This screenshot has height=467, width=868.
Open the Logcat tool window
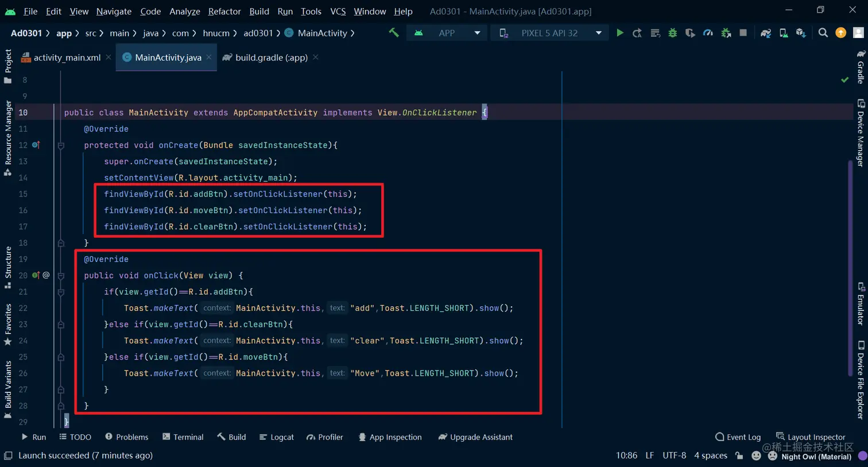click(276, 437)
